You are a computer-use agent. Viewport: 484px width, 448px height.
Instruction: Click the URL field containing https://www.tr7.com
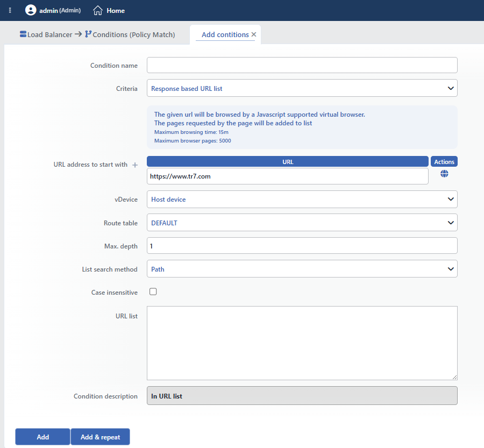coord(288,176)
